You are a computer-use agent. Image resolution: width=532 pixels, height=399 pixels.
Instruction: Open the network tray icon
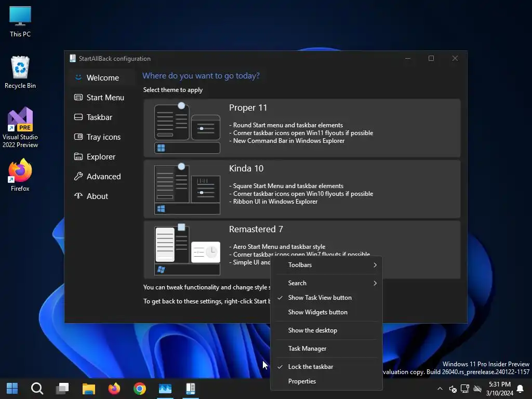click(465, 389)
